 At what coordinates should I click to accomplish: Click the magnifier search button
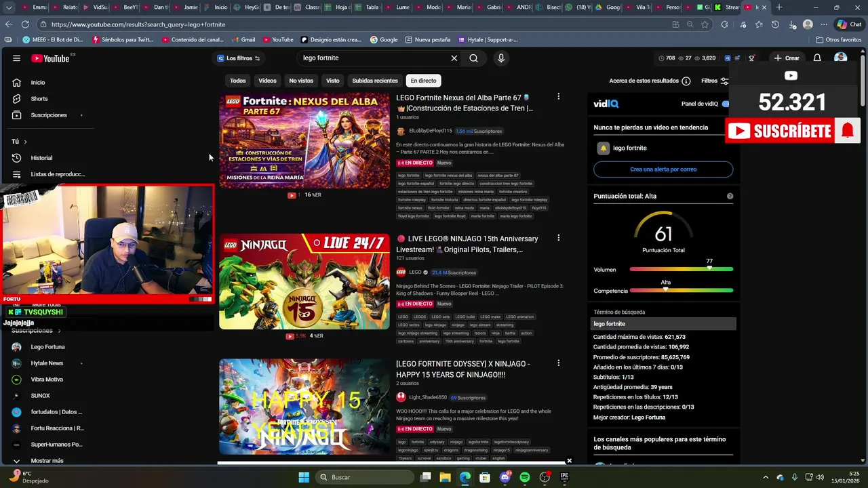pos(473,58)
